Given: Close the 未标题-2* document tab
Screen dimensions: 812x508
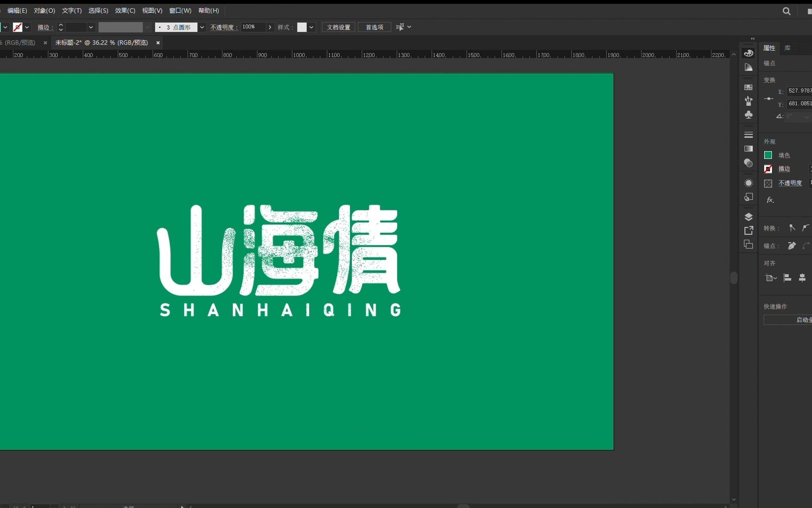Looking at the screenshot, I should [x=158, y=43].
